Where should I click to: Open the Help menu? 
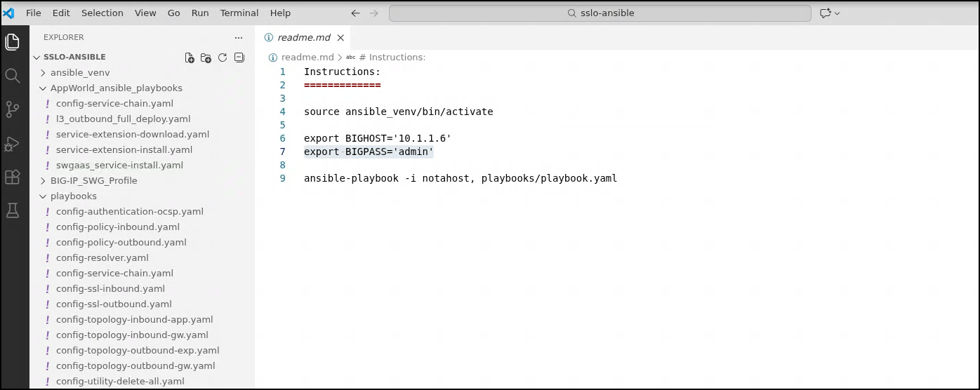[x=280, y=13]
